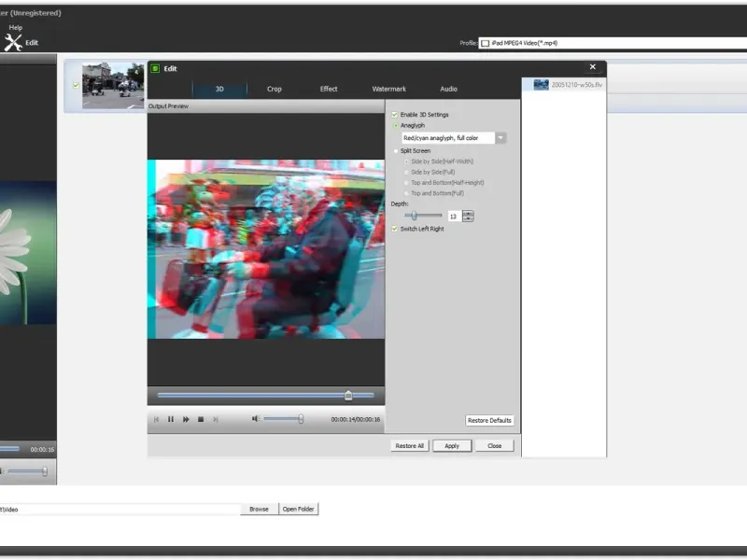Click the Apply button
Image resolution: width=747 pixels, height=560 pixels.
452,446
